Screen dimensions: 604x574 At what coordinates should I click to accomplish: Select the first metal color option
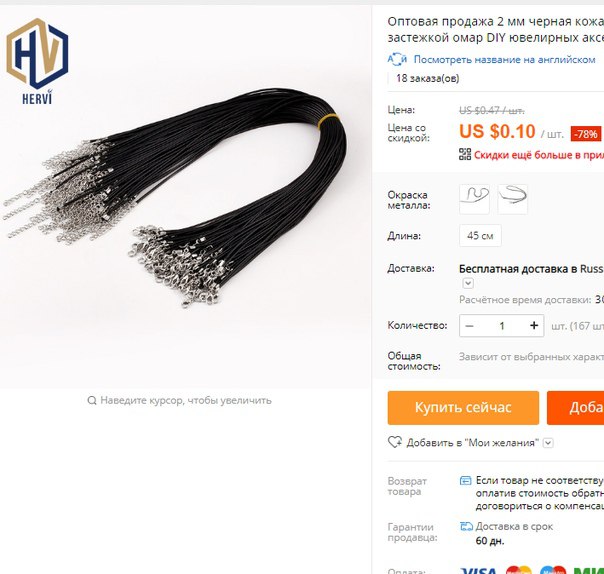click(474, 199)
